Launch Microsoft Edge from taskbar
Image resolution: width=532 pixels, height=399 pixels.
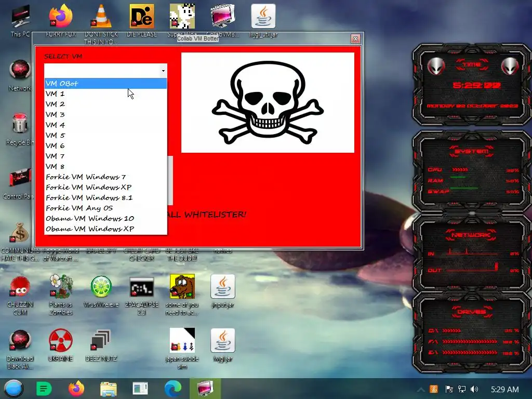click(172, 389)
